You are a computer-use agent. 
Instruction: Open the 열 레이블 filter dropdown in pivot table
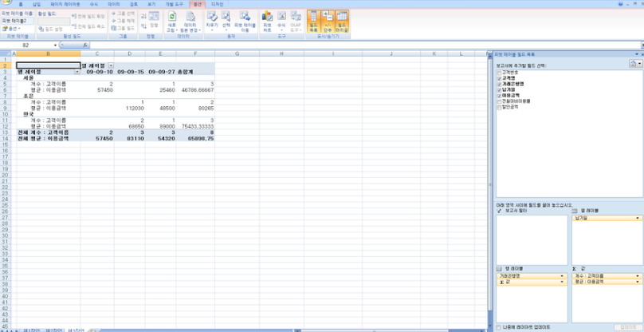[x=111, y=65]
